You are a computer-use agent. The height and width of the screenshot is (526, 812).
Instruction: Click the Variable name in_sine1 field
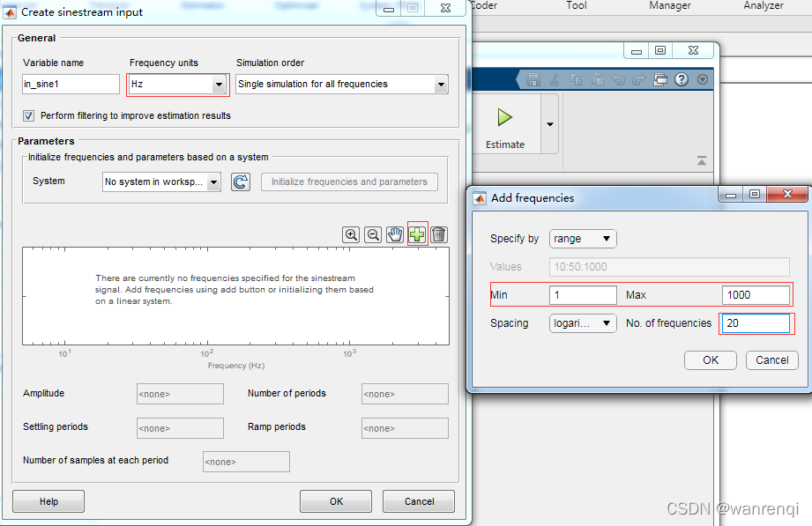pos(71,84)
